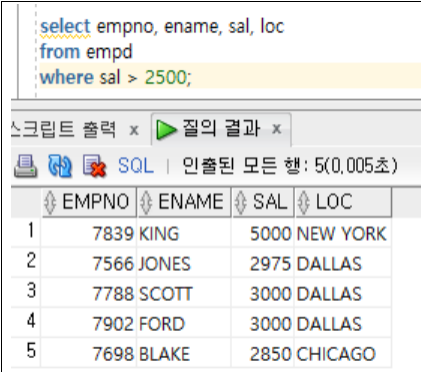Sort by the LOC column header
The width and height of the screenshot is (421, 372).
point(343,202)
